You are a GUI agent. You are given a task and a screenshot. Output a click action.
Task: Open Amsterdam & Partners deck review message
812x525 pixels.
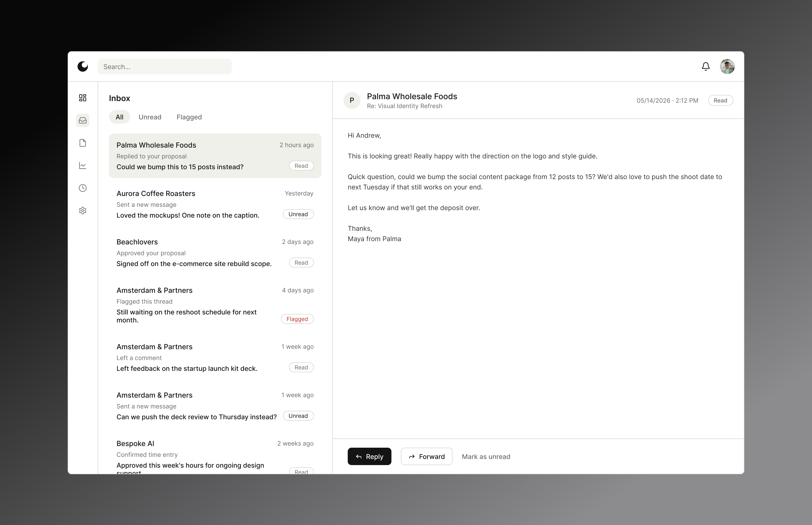click(215, 406)
